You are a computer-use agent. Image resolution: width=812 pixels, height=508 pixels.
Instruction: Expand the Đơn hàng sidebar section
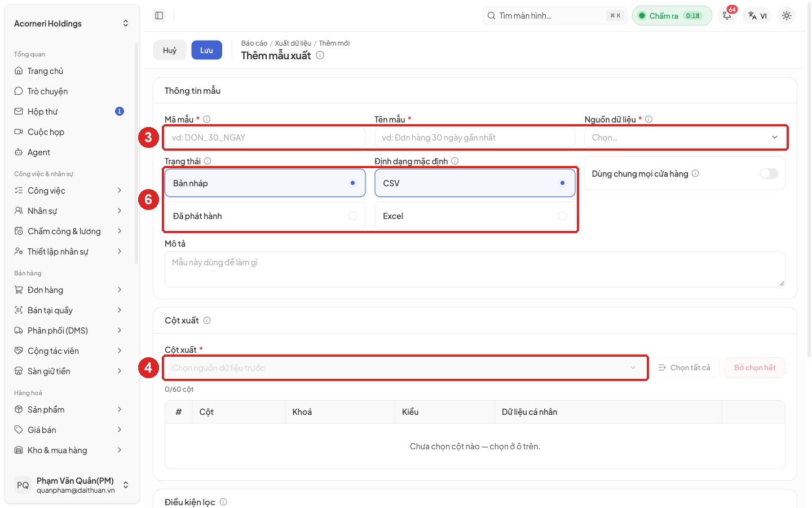pos(70,290)
